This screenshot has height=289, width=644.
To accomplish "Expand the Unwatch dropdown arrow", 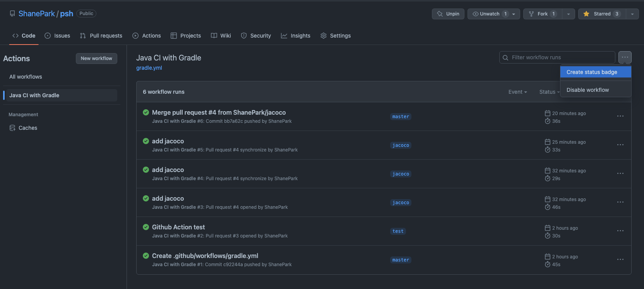I will [x=514, y=14].
